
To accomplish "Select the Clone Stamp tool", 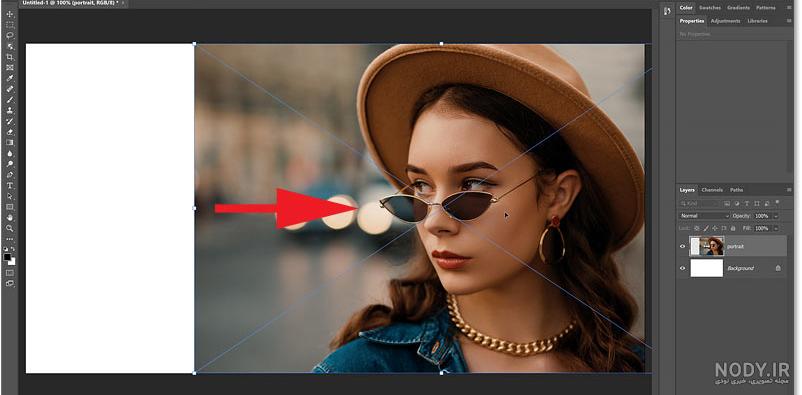I will (10, 111).
